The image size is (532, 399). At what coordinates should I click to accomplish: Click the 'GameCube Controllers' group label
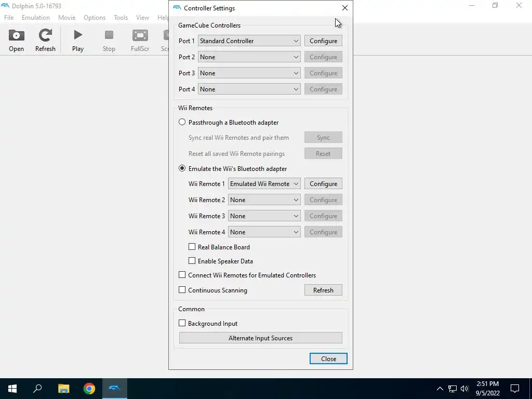pyautogui.click(x=209, y=25)
